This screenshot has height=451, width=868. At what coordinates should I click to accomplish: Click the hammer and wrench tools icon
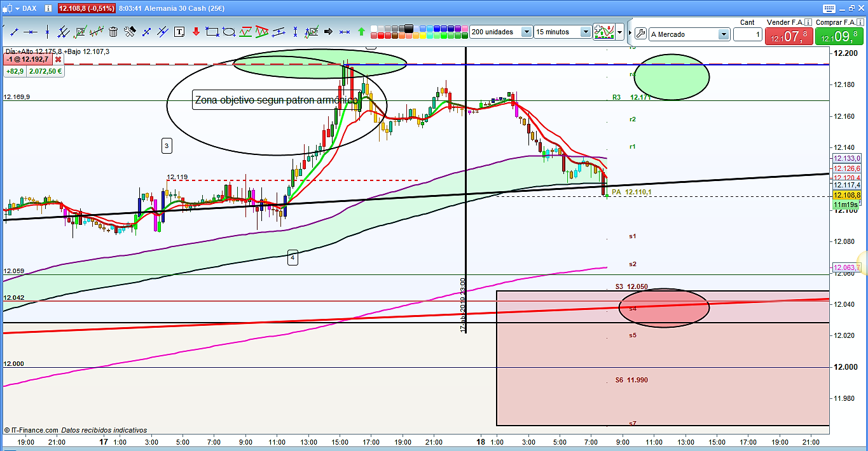coord(130,32)
